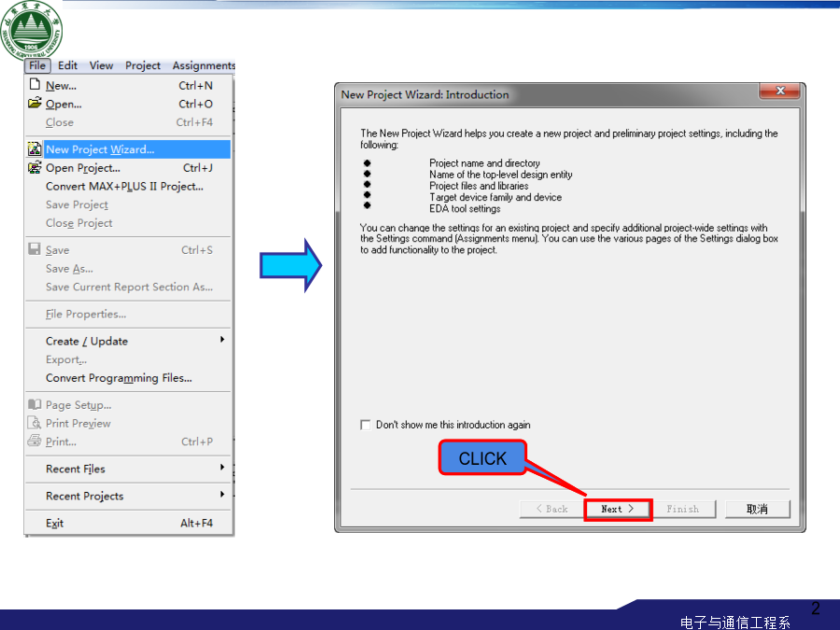This screenshot has width=840, height=630.
Task: Close the New Project Wizard dialog
Action: pos(780,91)
